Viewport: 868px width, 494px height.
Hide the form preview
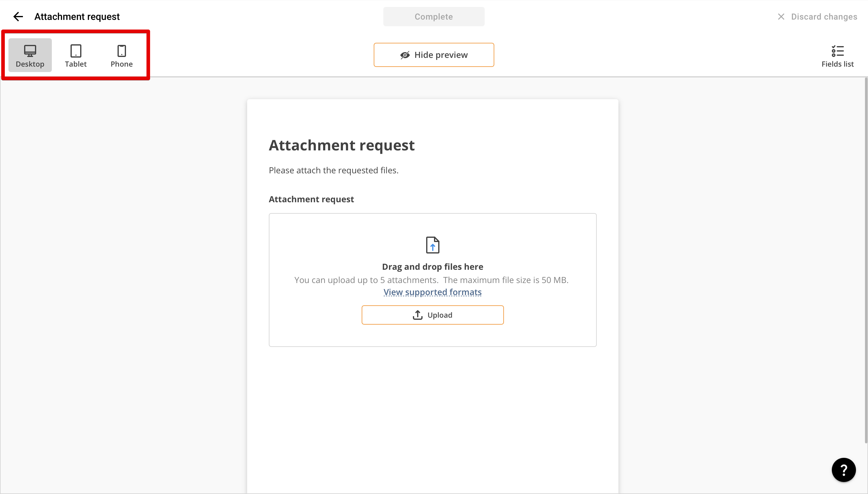433,55
